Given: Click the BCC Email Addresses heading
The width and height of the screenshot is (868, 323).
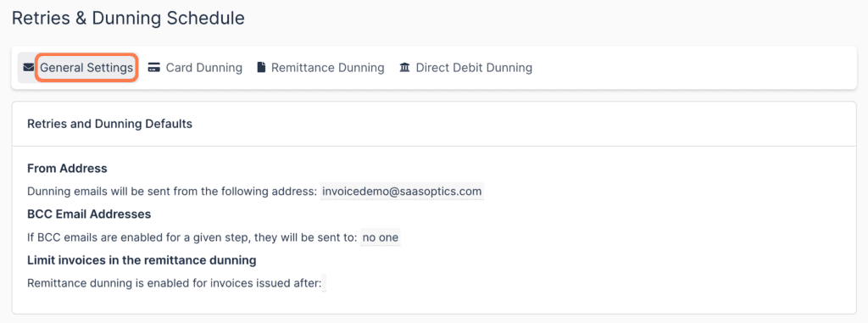Looking at the screenshot, I should pos(89,214).
